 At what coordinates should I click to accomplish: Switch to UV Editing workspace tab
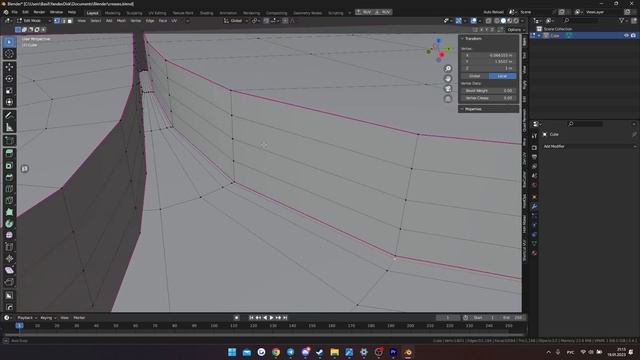[157, 13]
